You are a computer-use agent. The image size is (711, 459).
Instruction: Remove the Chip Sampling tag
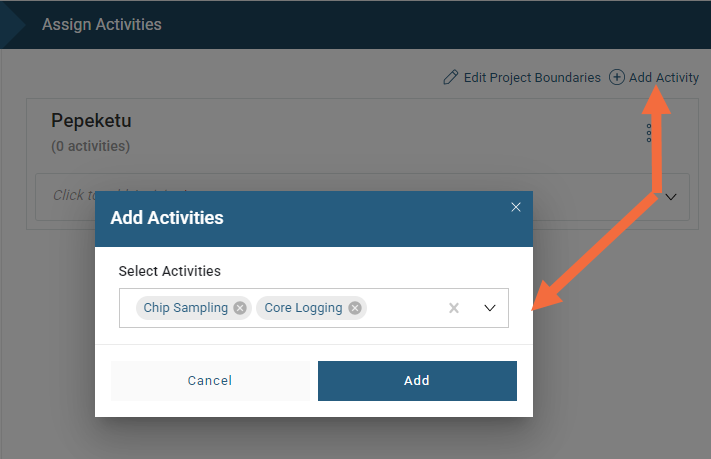(x=240, y=308)
